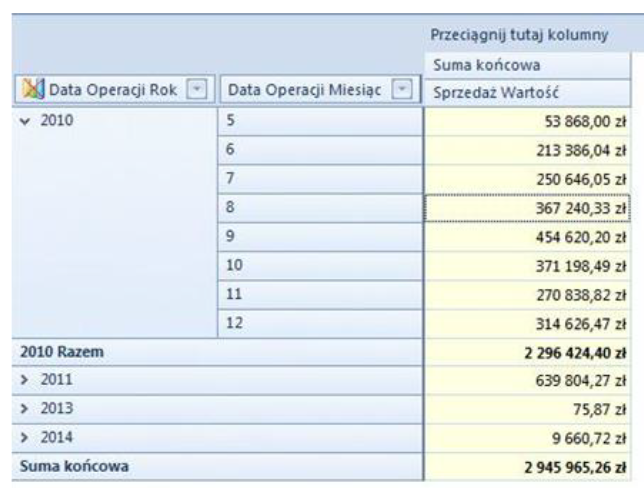Screen dimensions: 644x488
Task: Select the month 5 row header
Action: tap(320, 121)
